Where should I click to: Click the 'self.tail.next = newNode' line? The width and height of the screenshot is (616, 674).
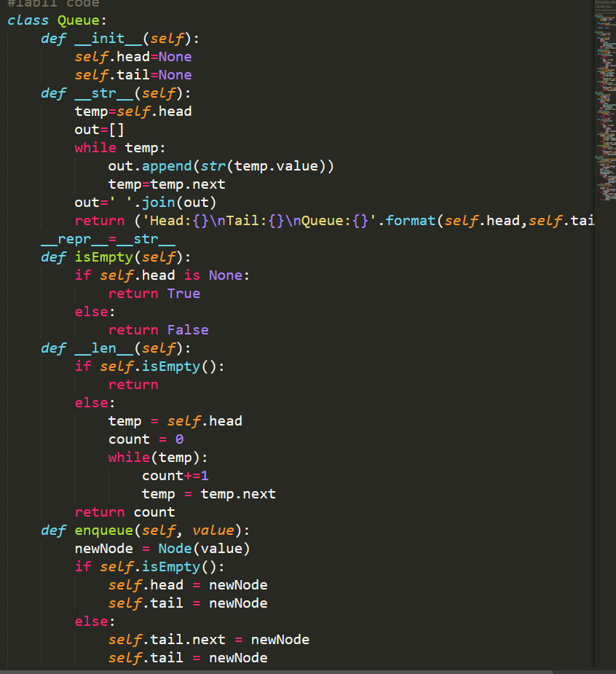[209, 640]
